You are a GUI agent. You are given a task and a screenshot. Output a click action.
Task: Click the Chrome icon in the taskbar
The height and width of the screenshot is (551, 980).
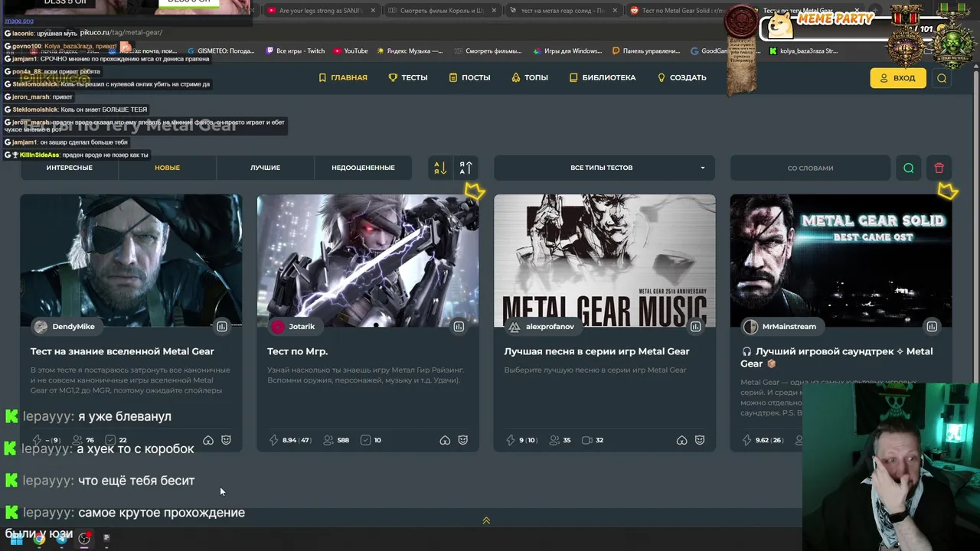click(39, 539)
